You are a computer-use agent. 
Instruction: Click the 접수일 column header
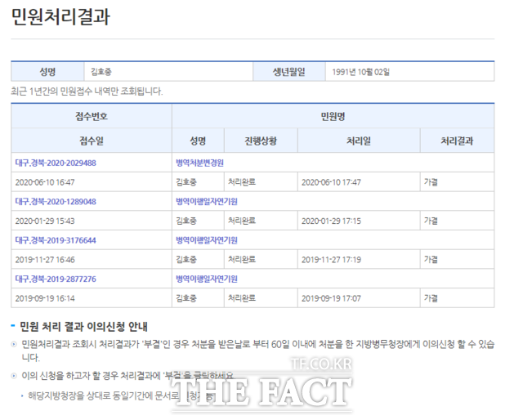[92, 141]
